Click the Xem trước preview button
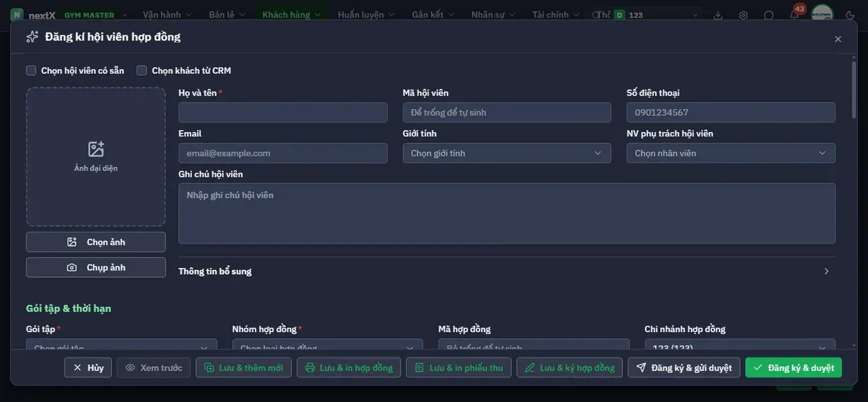Viewport: 868px width, 402px height. (154, 367)
